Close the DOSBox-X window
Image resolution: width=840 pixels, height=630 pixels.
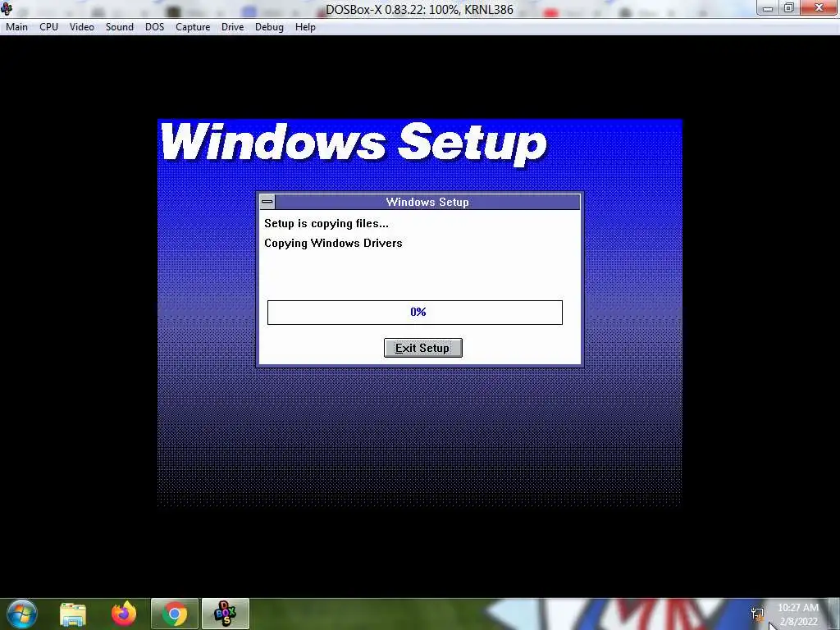click(x=819, y=8)
